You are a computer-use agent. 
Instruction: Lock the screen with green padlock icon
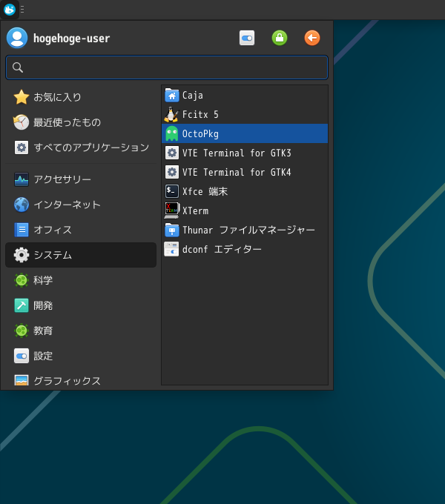click(280, 38)
